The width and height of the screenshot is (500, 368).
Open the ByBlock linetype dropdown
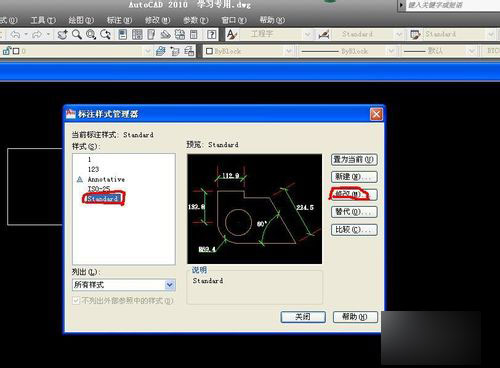click(x=391, y=51)
